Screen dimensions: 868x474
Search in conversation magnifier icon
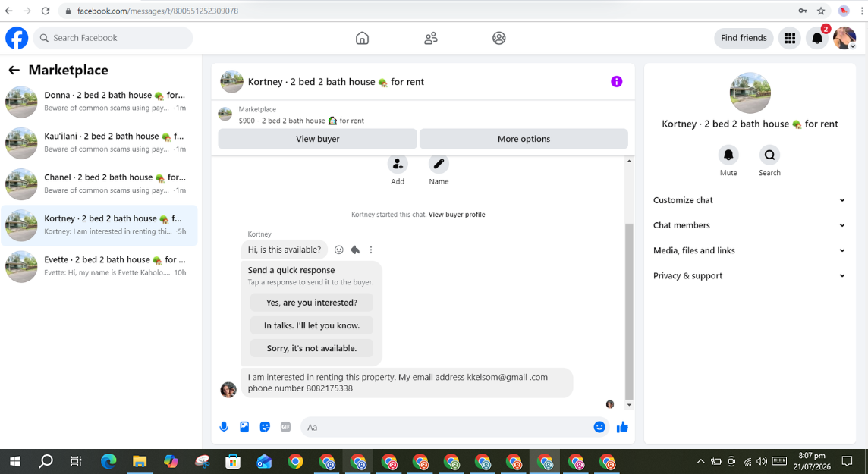click(769, 155)
